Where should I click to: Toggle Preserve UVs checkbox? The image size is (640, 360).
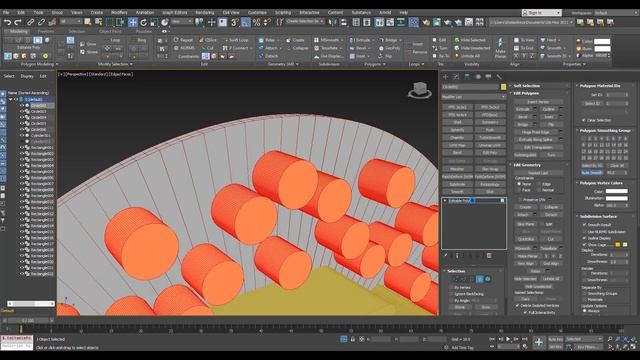click(520, 200)
